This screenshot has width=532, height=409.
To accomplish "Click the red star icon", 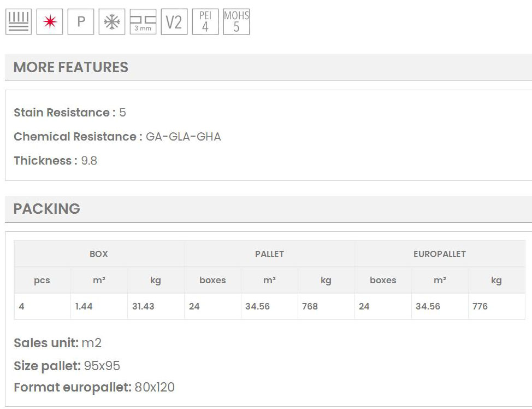I will [x=50, y=22].
